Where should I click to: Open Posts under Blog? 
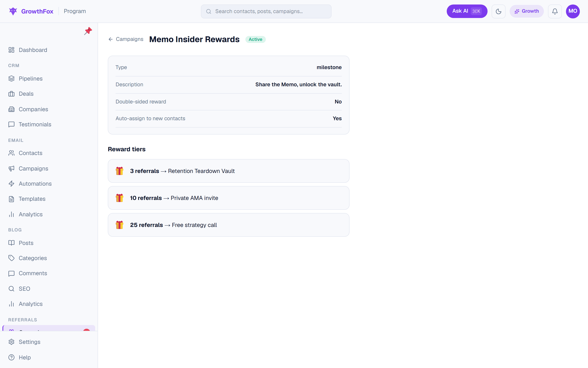click(x=49, y=243)
